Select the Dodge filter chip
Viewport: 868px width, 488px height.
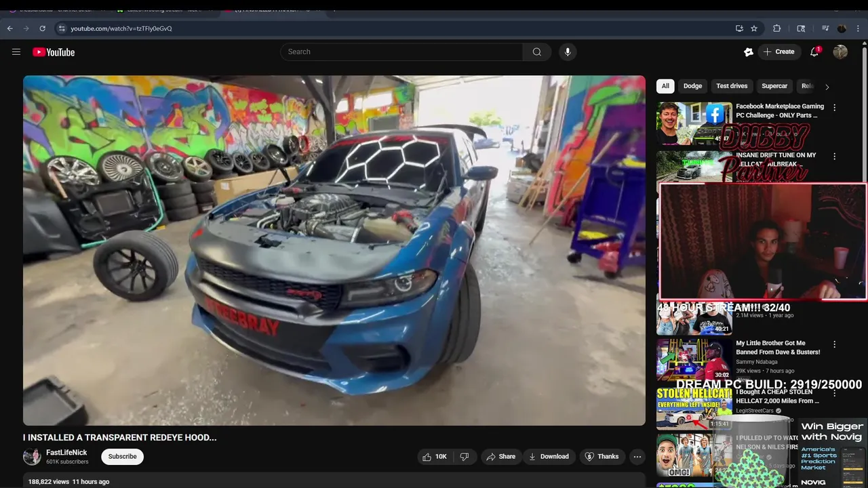(692, 86)
